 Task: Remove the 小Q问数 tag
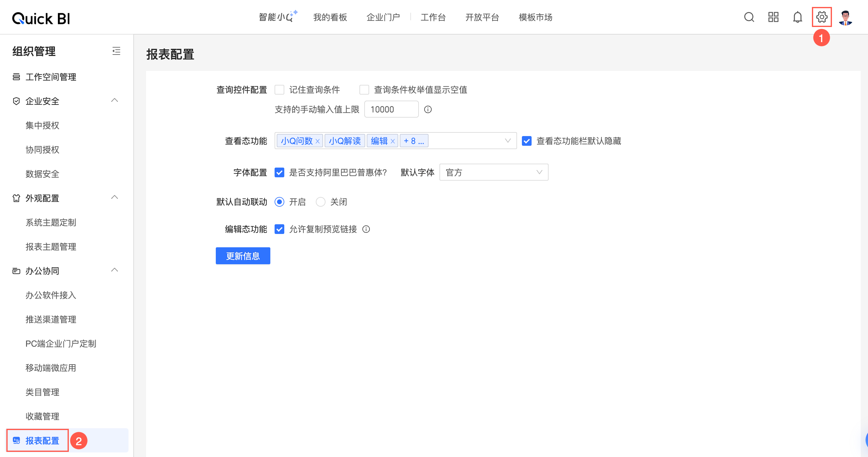coord(317,141)
